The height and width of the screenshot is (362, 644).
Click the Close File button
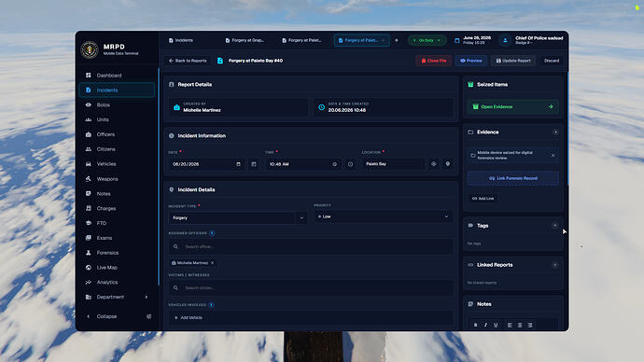[434, 61]
